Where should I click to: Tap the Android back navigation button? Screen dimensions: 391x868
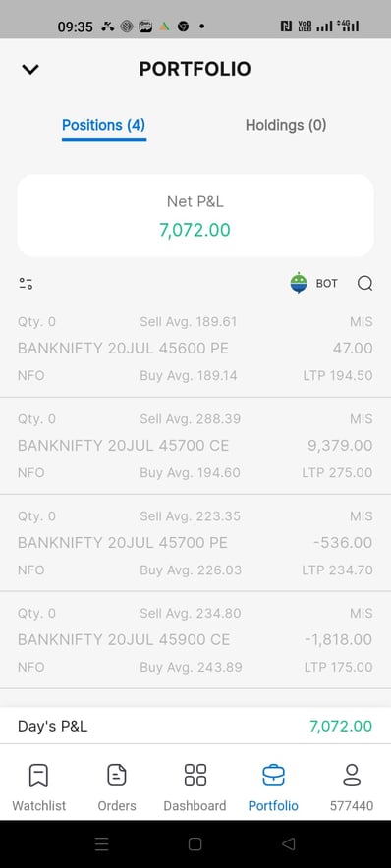[289, 843]
